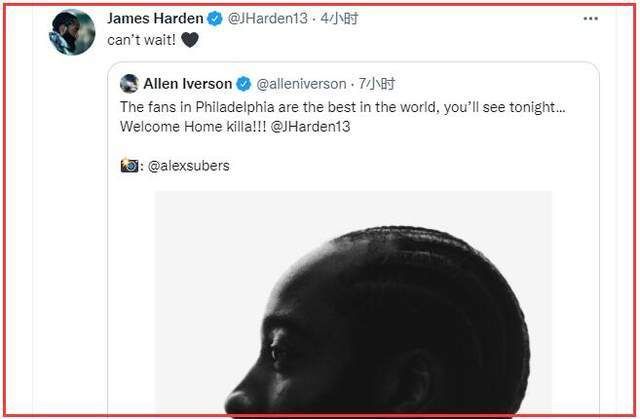Viewport: 640px width, 419px height.
Task: Click Allen Iverson's small profile avatar
Action: [x=129, y=84]
